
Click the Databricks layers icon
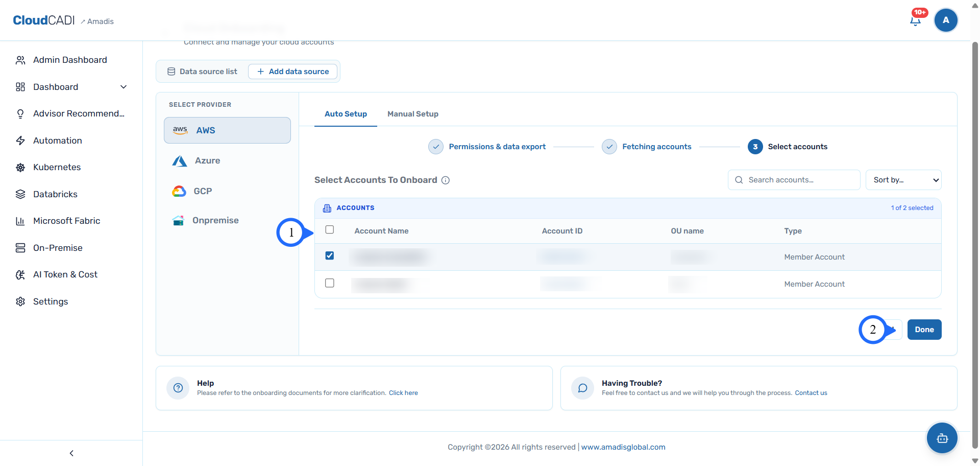(x=20, y=194)
